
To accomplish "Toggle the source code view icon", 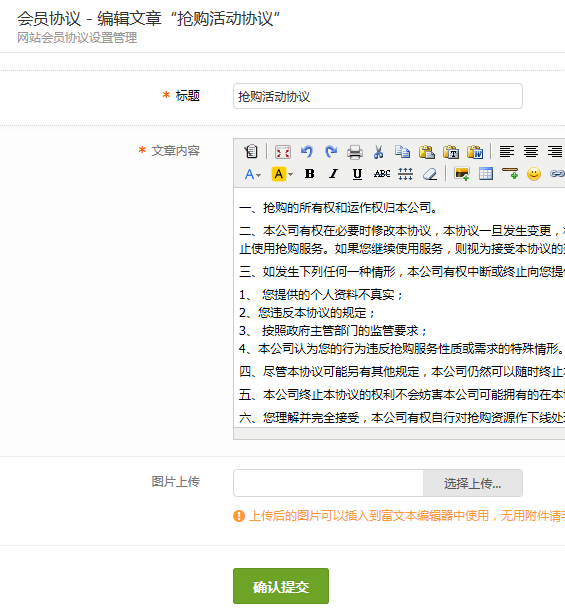I will (251, 151).
